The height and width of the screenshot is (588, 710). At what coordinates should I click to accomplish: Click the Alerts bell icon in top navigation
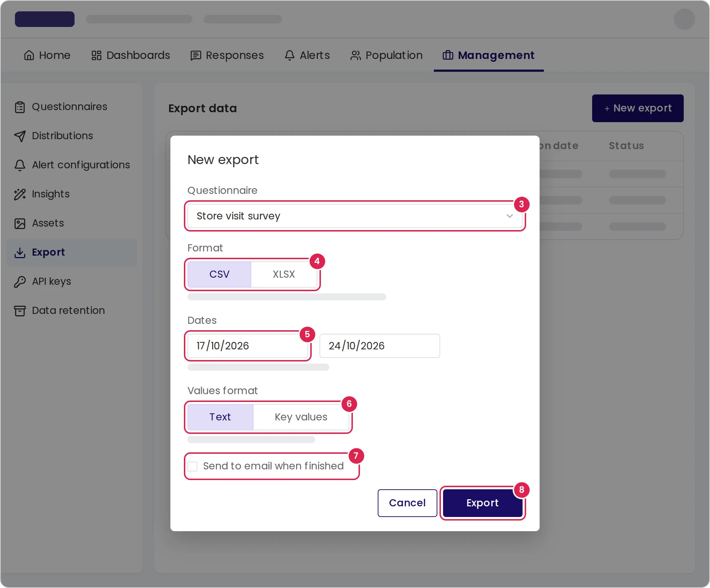click(x=290, y=55)
